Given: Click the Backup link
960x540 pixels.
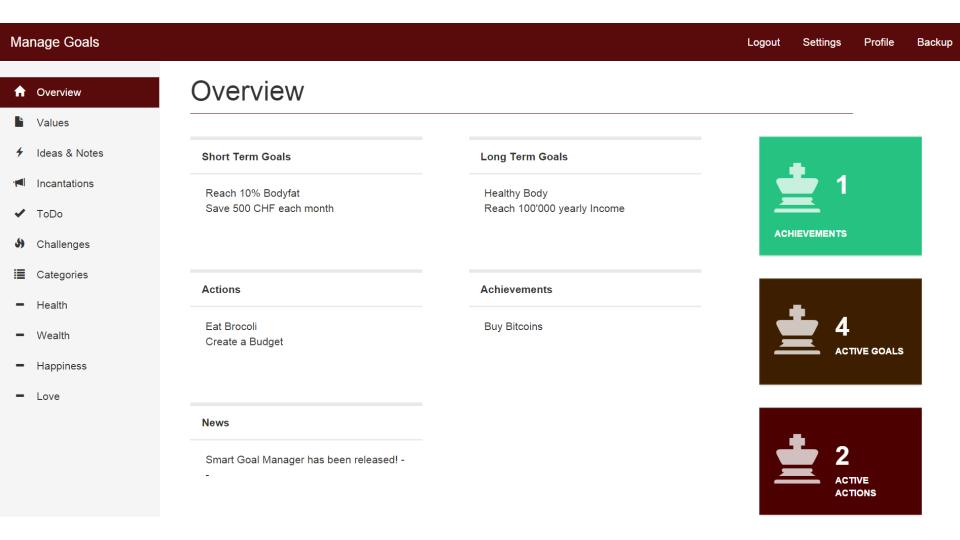Looking at the screenshot, I should click(934, 42).
